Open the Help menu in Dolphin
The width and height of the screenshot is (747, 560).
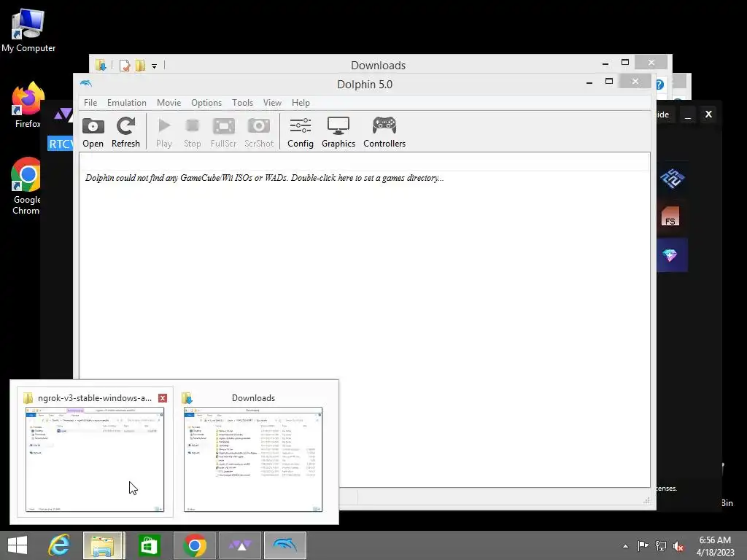pos(301,103)
